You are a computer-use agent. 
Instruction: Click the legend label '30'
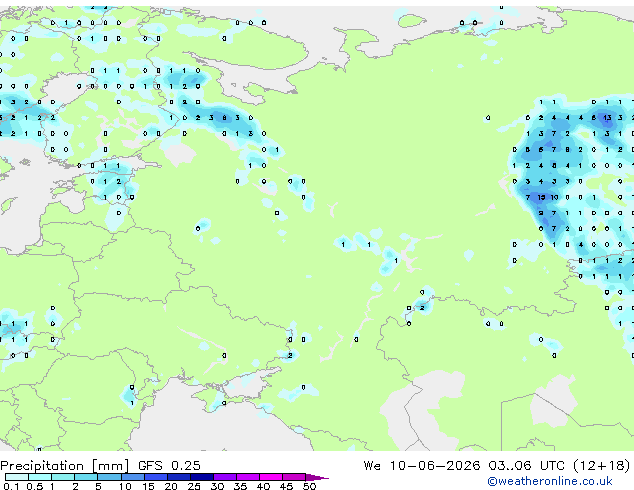click(x=217, y=486)
